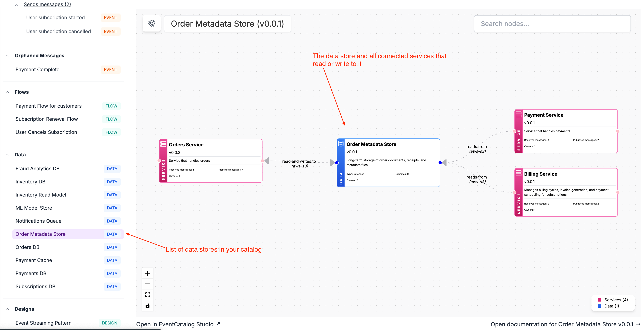Image resolution: width=644 pixels, height=330 pixels.
Task: Collapse the Flows section
Action: pyautogui.click(x=8, y=92)
